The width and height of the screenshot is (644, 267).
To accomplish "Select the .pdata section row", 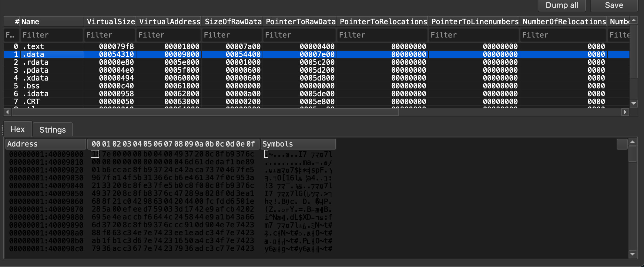I will tap(317, 70).
